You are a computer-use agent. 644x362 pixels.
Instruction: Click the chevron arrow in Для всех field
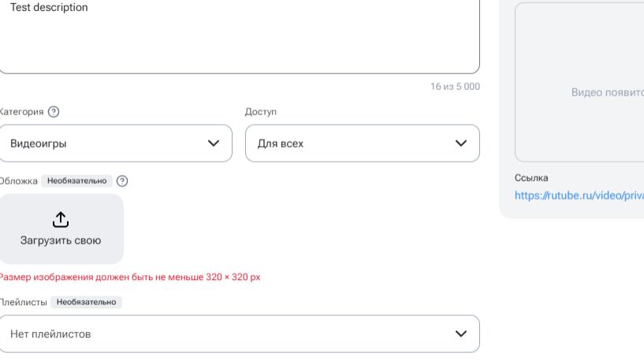(461, 144)
